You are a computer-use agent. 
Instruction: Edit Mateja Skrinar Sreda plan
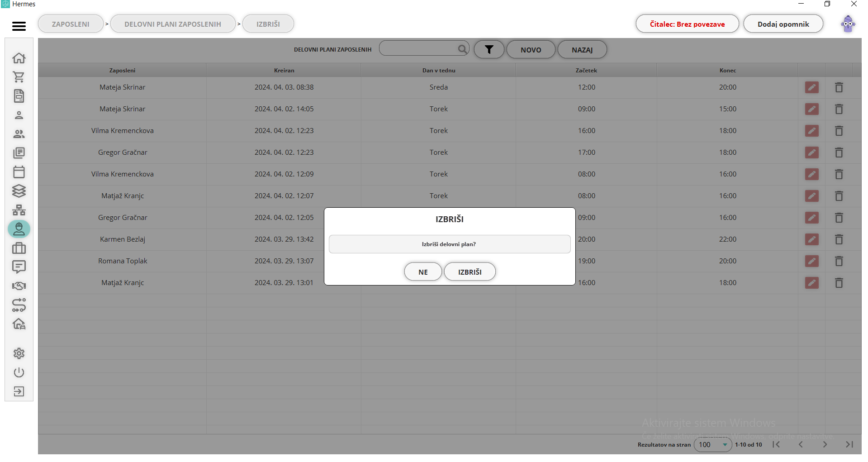pyautogui.click(x=811, y=87)
